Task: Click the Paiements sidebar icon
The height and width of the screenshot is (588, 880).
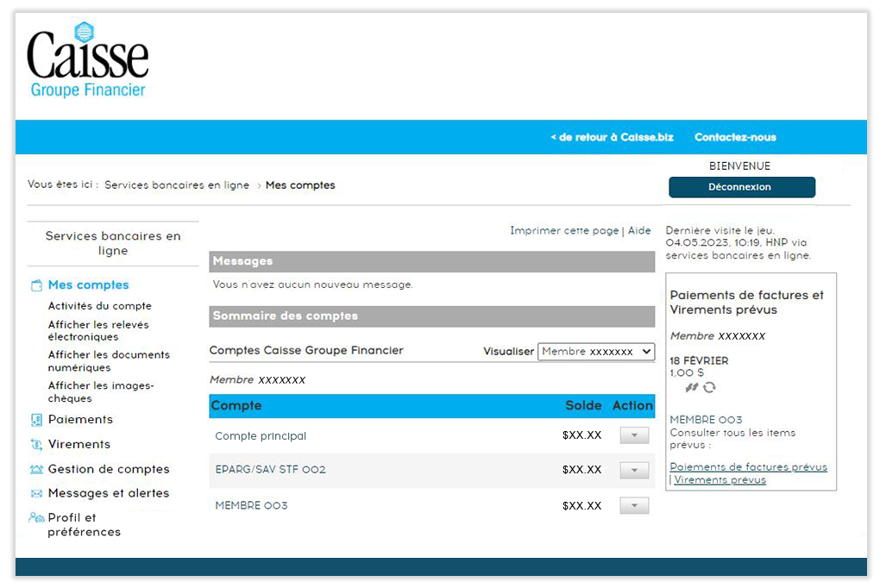Action: pos(36,420)
